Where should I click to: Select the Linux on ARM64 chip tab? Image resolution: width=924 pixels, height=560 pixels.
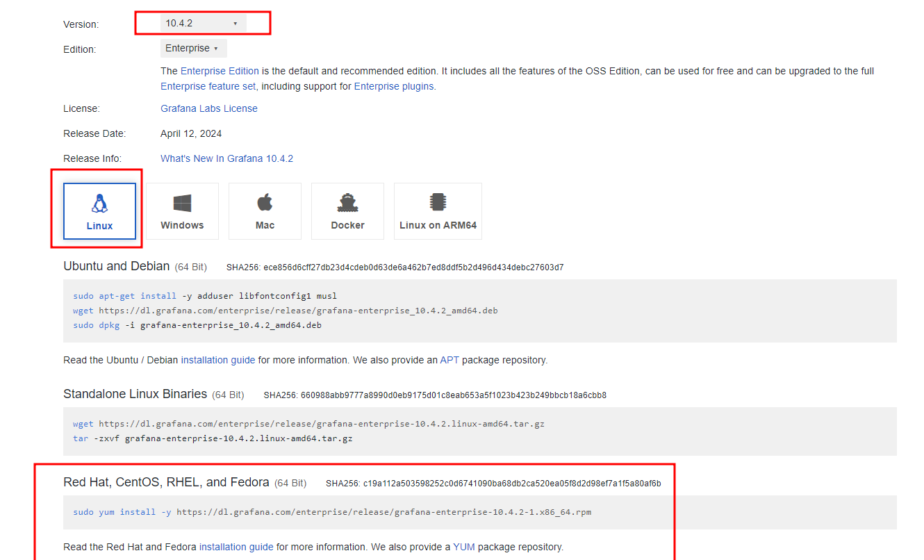point(438,211)
